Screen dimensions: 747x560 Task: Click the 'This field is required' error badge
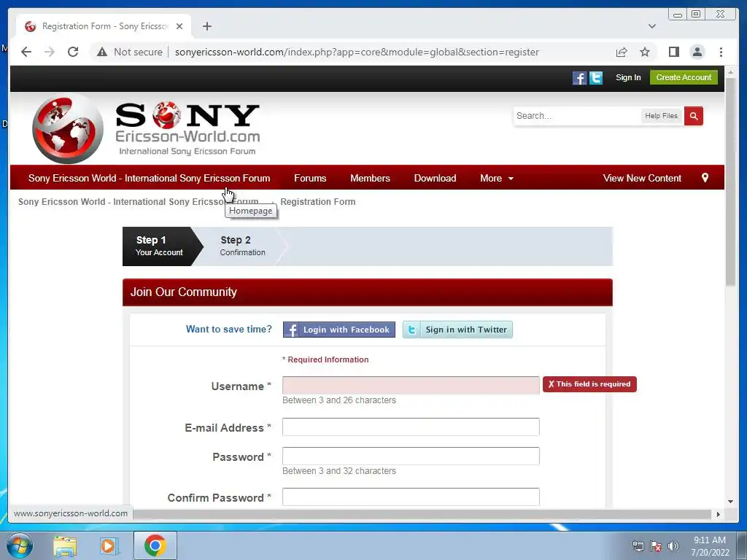[589, 384]
